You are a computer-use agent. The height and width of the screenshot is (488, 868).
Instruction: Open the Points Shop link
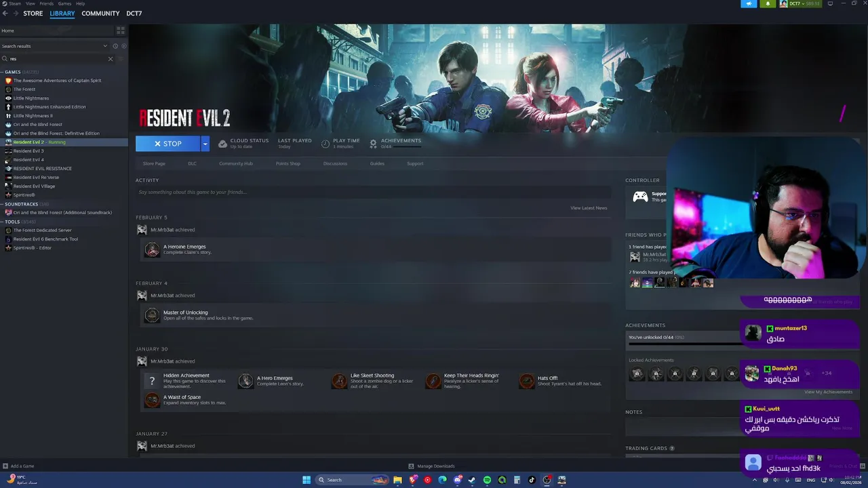point(288,163)
